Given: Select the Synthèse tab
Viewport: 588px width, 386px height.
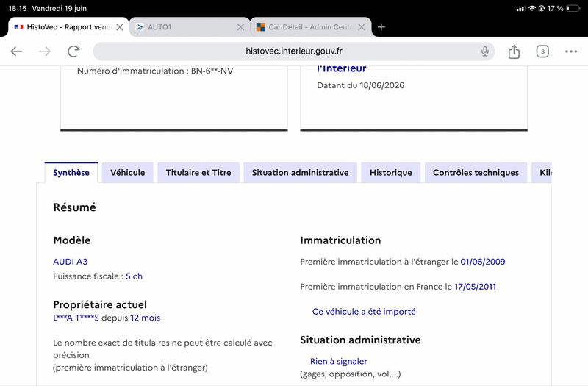Looking at the screenshot, I should tap(71, 173).
